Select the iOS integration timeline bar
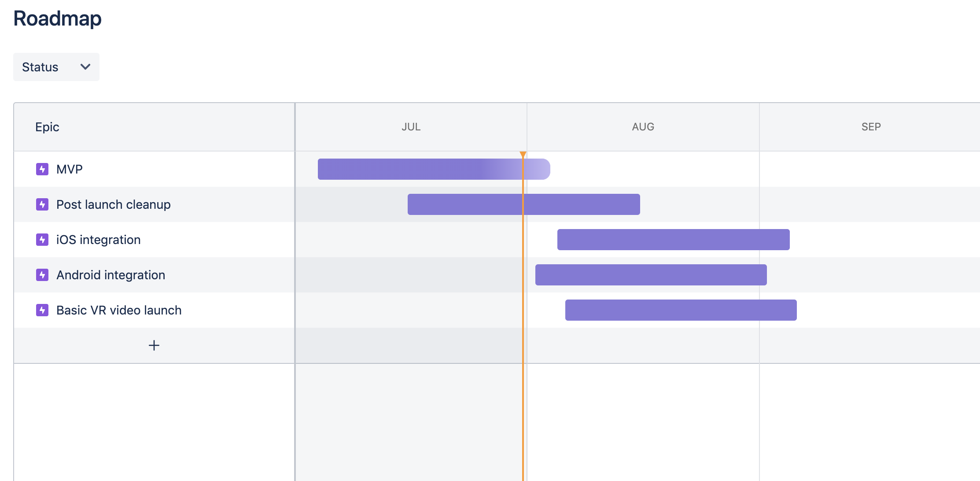This screenshot has width=980, height=481. click(674, 240)
